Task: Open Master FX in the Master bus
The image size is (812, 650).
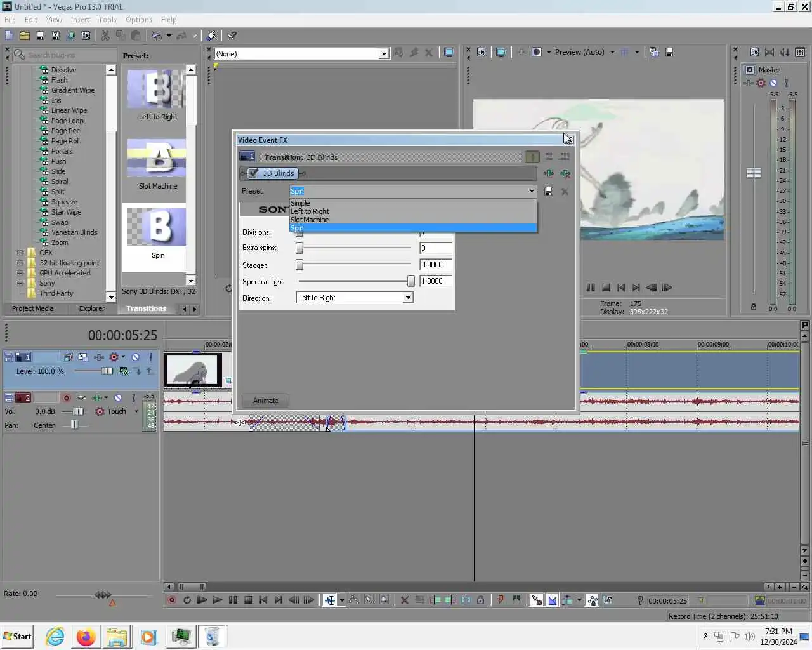Action: coord(749,83)
